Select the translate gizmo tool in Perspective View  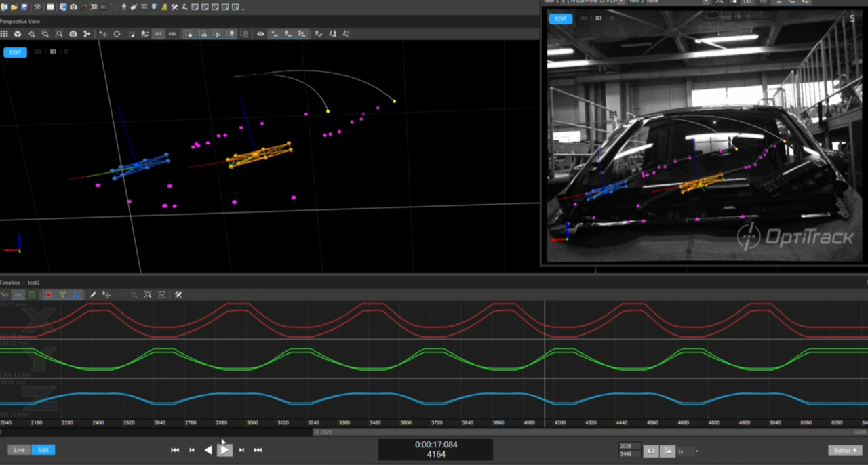[103, 34]
